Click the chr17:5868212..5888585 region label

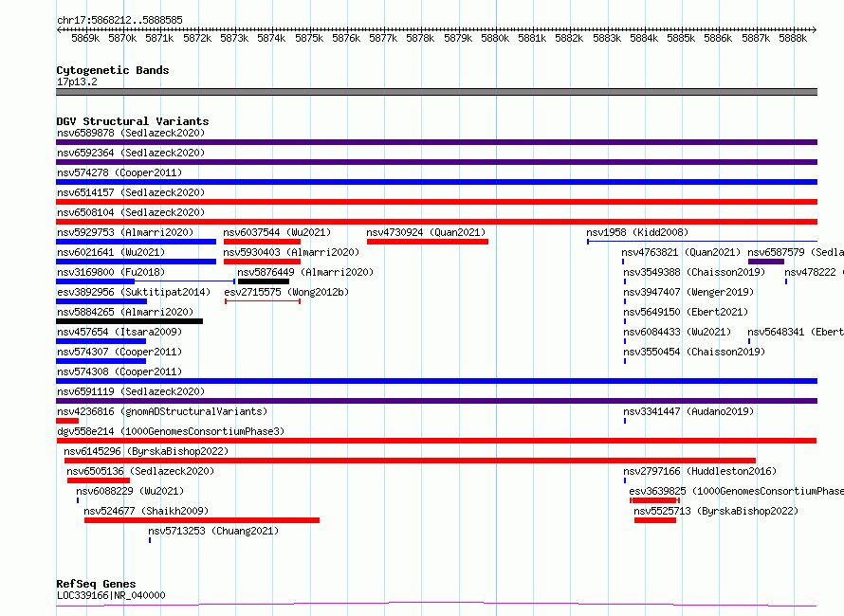(119, 20)
